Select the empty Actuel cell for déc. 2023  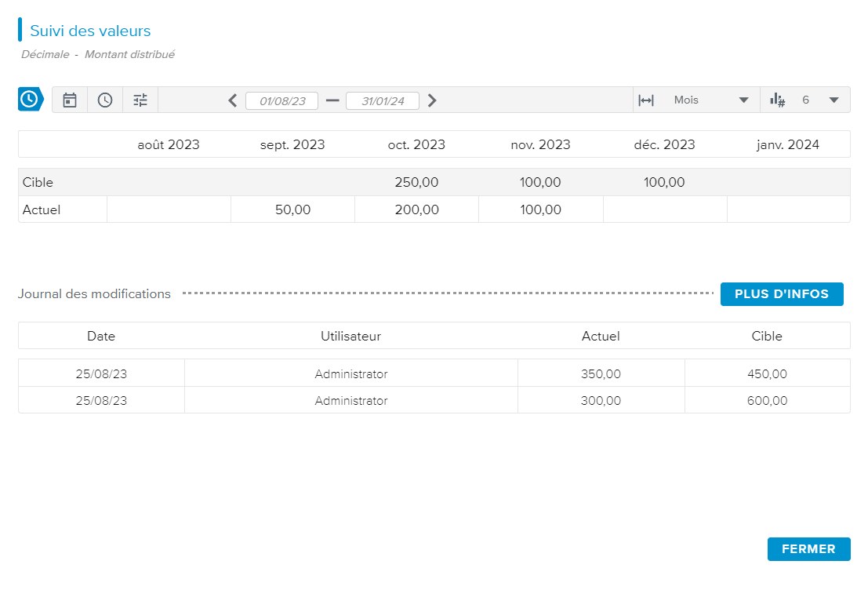point(664,209)
